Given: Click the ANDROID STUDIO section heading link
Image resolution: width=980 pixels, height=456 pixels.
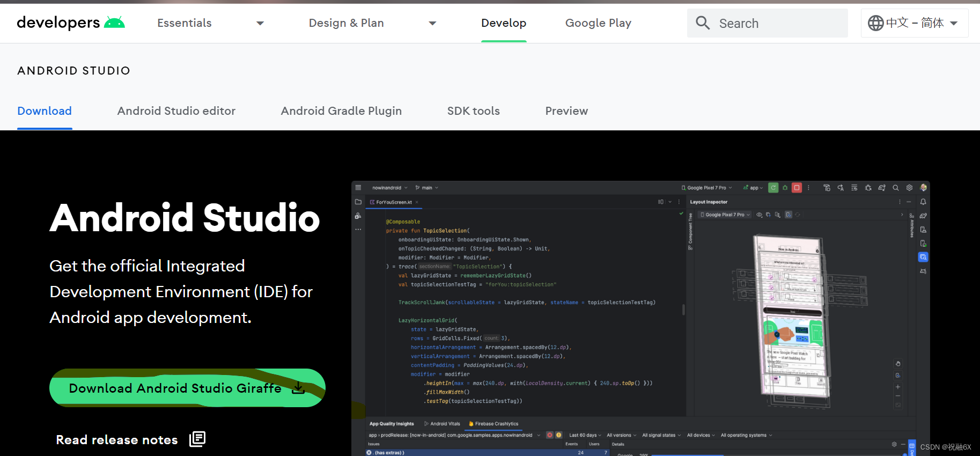Looking at the screenshot, I should coord(74,71).
